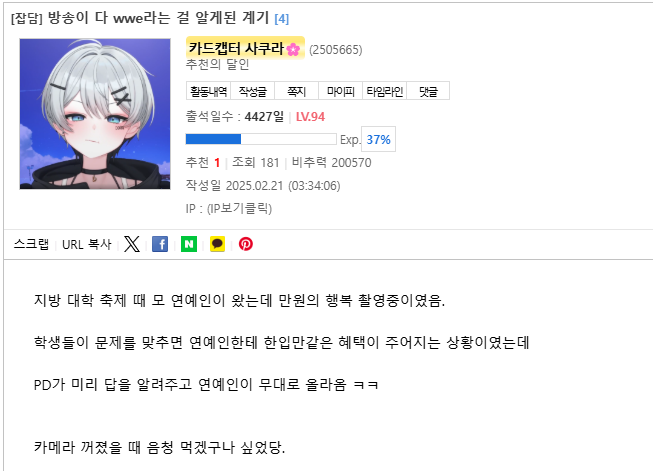Viewport: 653px width, 471px height.
Task: Click the nickname 카드캡터 사쿠라
Action: (x=236, y=48)
